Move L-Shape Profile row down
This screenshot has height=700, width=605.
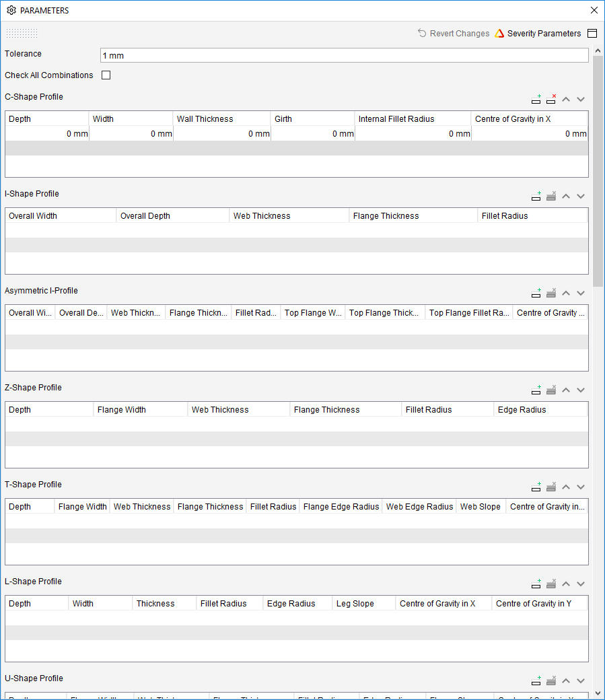581,584
